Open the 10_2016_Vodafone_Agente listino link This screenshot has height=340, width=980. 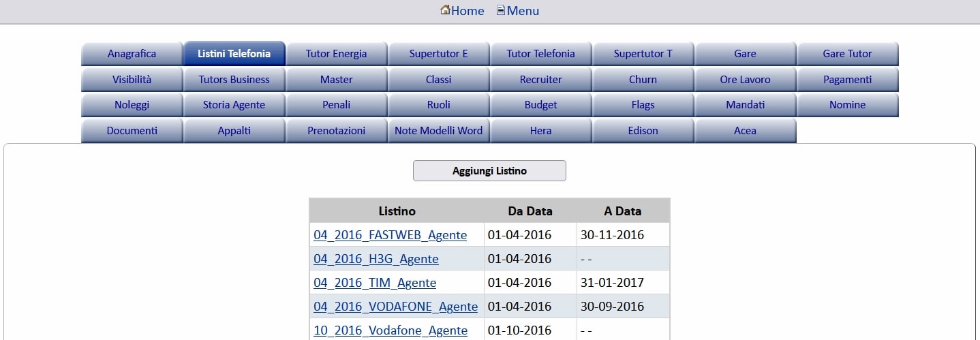point(390,330)
